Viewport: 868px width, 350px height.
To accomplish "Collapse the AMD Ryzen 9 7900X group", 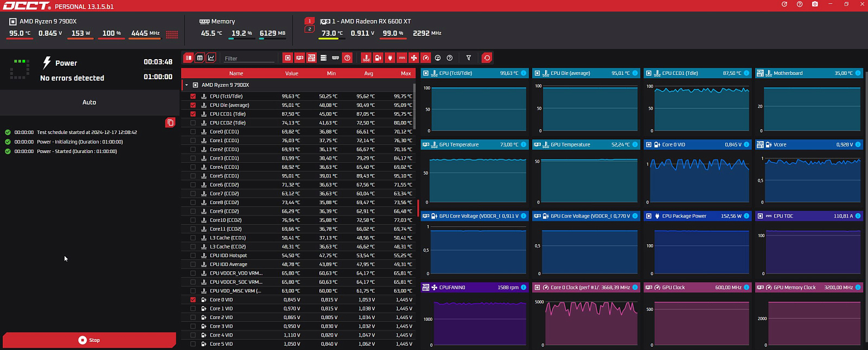I will pos(187,85).
